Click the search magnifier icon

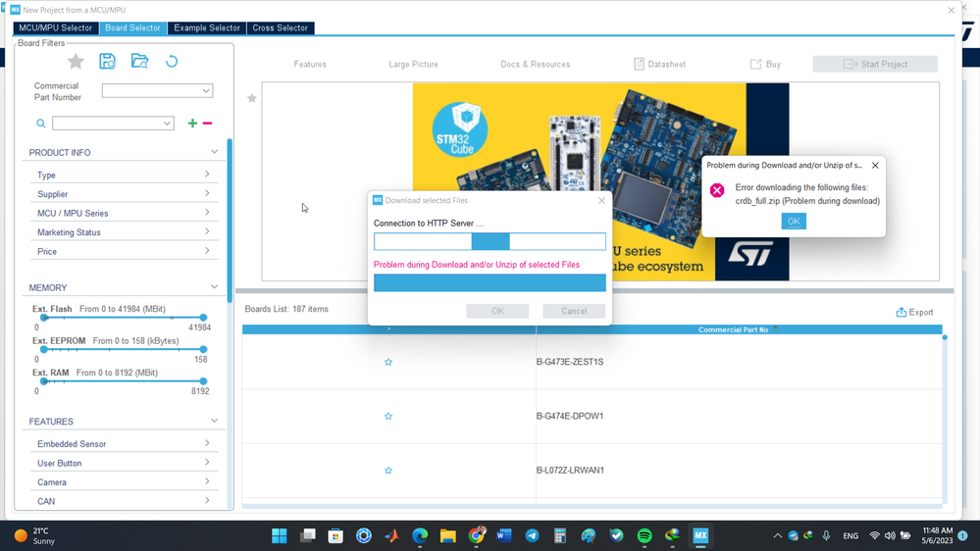click(x=40, y=124)
